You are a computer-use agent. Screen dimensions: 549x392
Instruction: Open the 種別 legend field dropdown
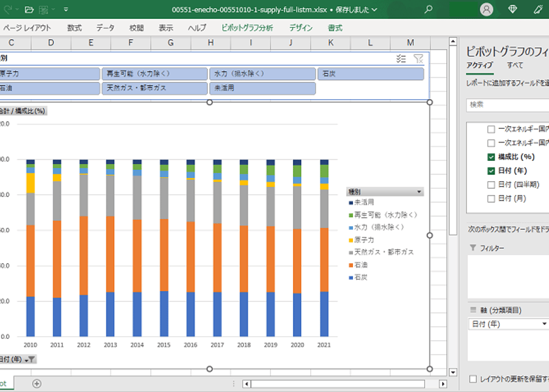(419, 192)
